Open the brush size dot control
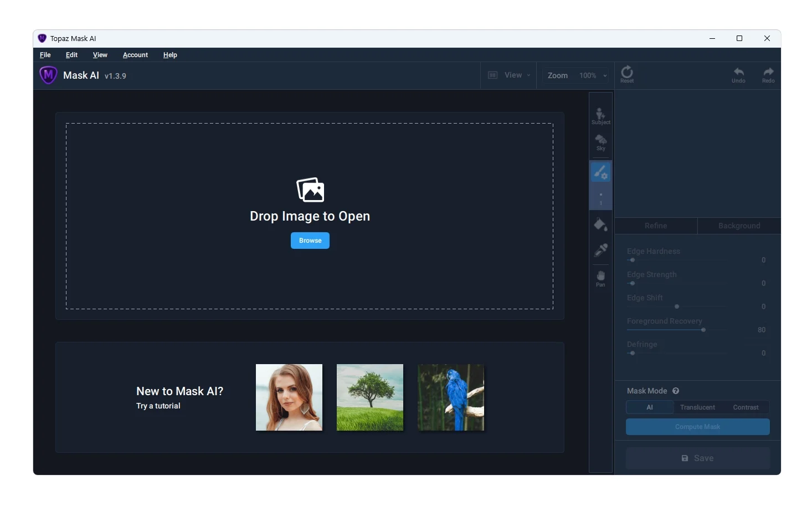Viewport: 812px width, 506px height. coord(600,197)
